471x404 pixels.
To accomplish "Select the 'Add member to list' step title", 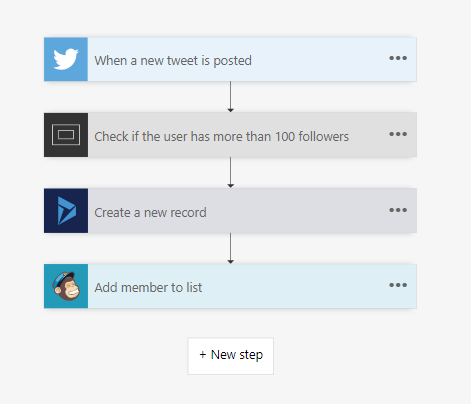I will (x=148, y=287).
